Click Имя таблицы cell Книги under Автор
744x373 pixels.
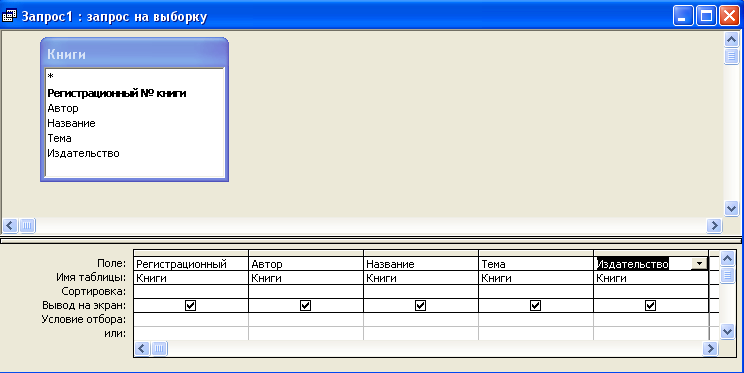coord(306,278)
